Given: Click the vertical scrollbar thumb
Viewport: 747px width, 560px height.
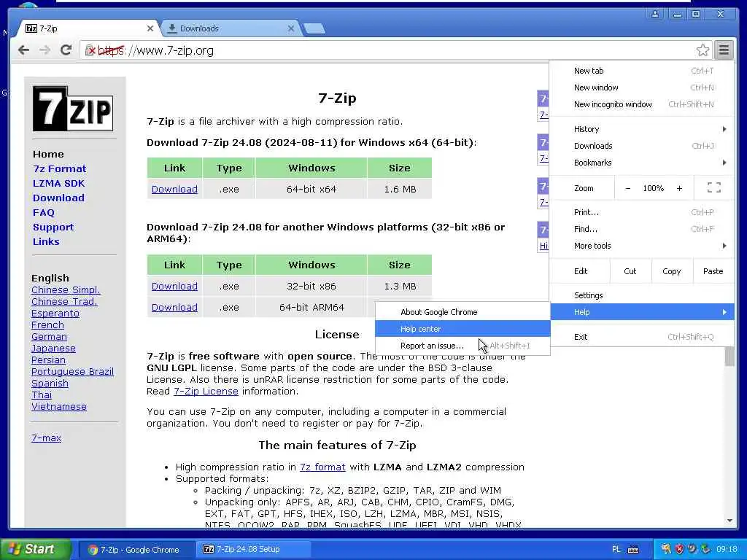Looking at the screenshot, I should 729,357.
